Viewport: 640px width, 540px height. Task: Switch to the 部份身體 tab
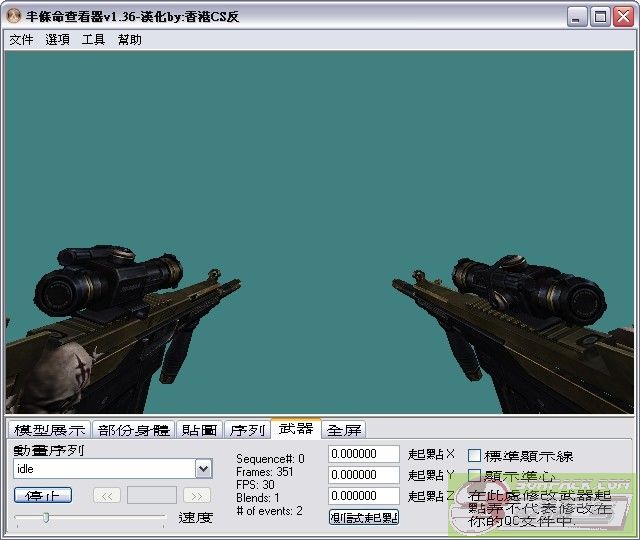(x=134, y=430)
